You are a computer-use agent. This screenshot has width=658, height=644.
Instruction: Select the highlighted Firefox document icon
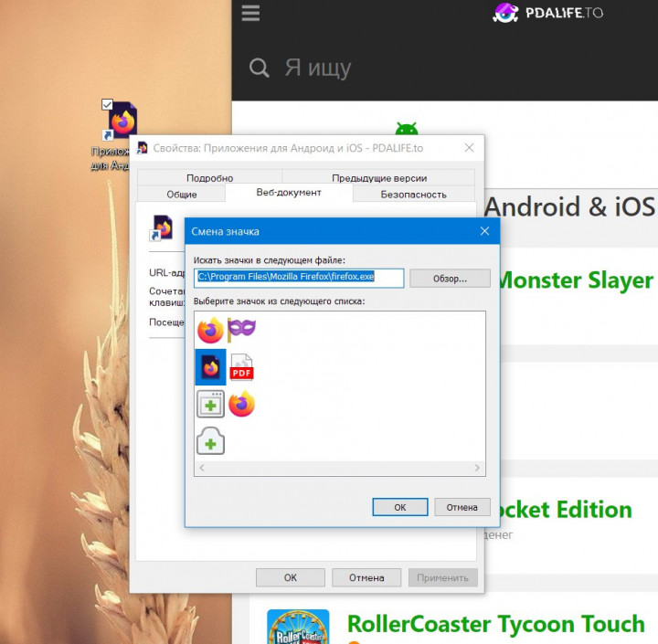(210, 366)
